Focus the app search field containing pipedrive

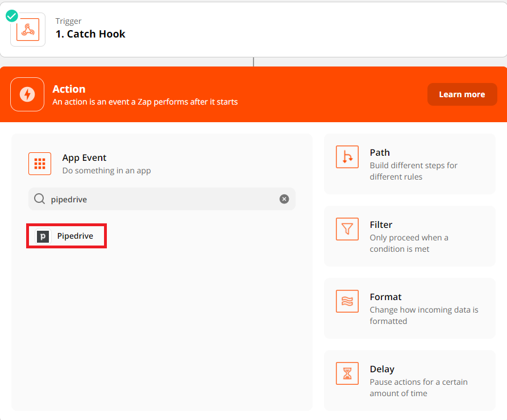(x=162, y=199)
